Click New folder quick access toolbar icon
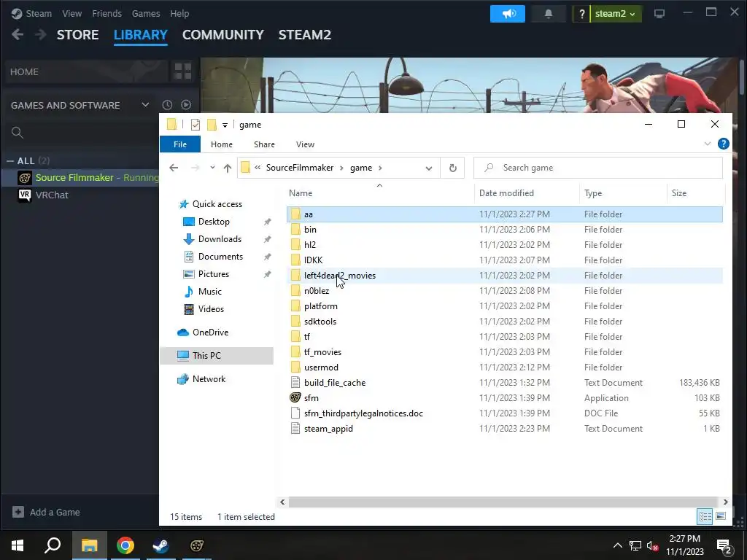This screenshot has width=747, height=560. tap(212, 125)
